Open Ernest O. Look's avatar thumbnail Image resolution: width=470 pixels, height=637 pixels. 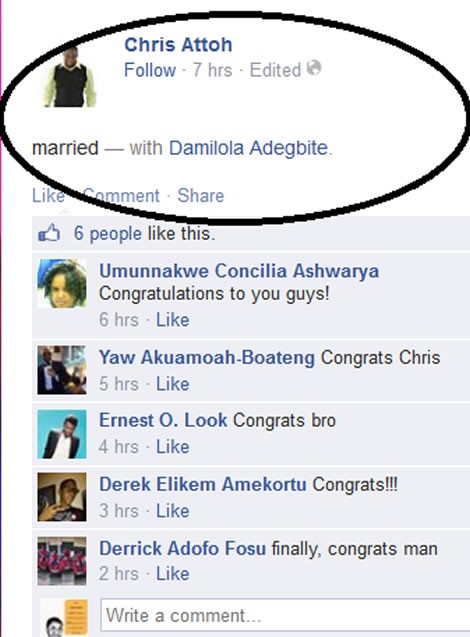click(62, 434)
